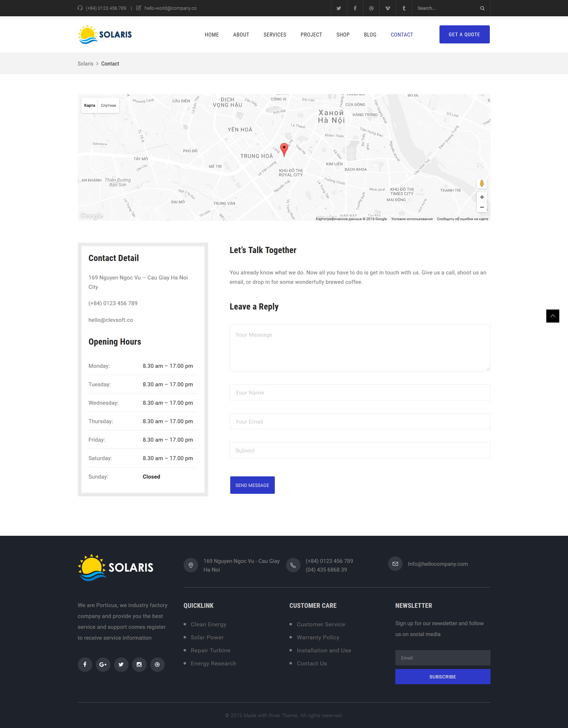Screen dimensions: 568x728
Task: Click the footer envelope mail icon
Action: pos(395,564)
